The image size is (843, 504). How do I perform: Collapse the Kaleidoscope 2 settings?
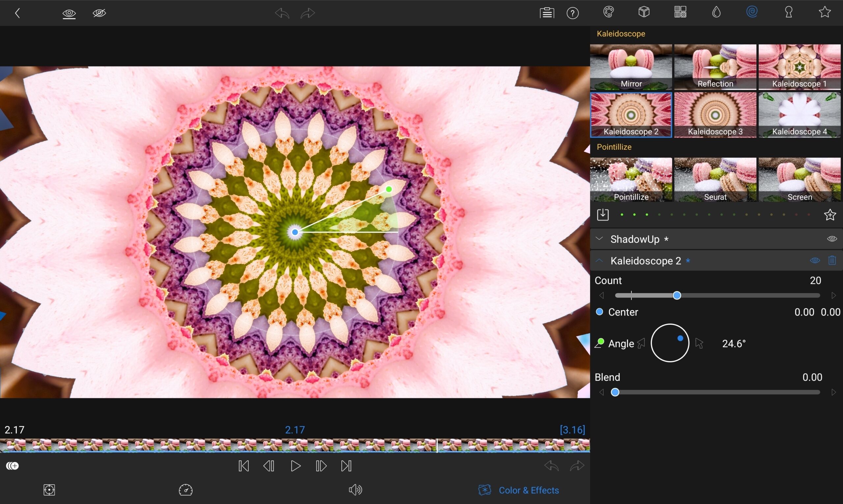pos(599,261)
